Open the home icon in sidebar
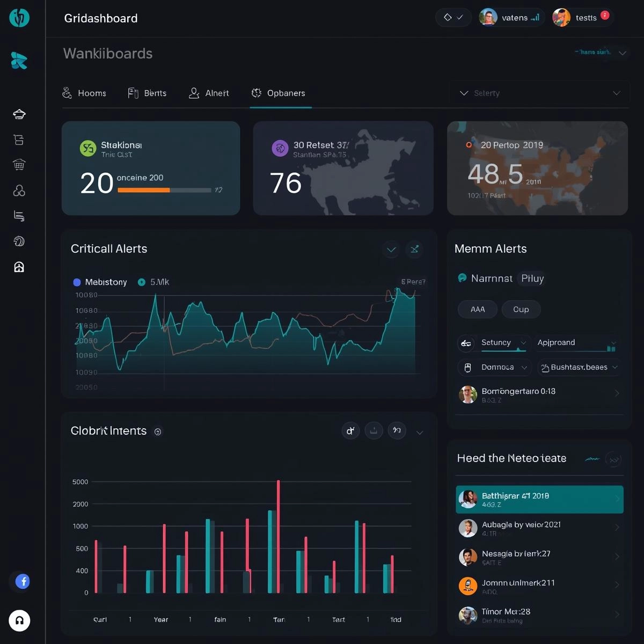 (19, 267)
